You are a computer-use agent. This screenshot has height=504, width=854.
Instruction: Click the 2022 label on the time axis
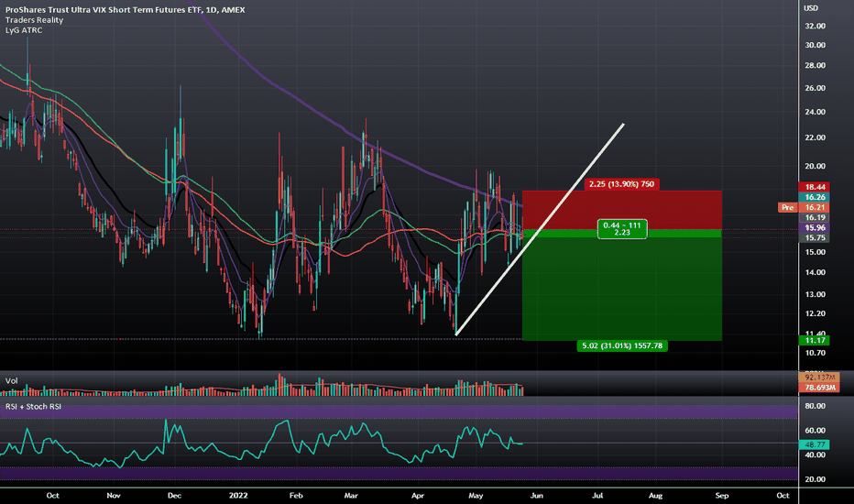point(238,495)
